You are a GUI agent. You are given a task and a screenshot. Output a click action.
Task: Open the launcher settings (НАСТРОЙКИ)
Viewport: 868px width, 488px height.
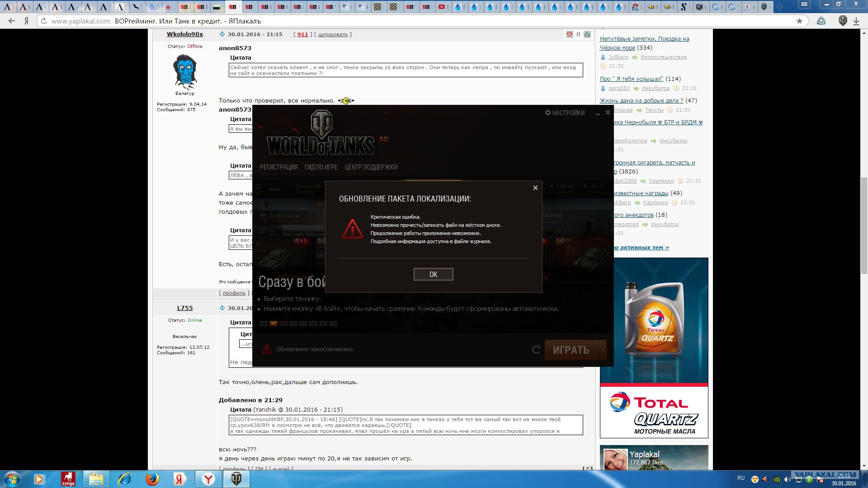(565, 113)
